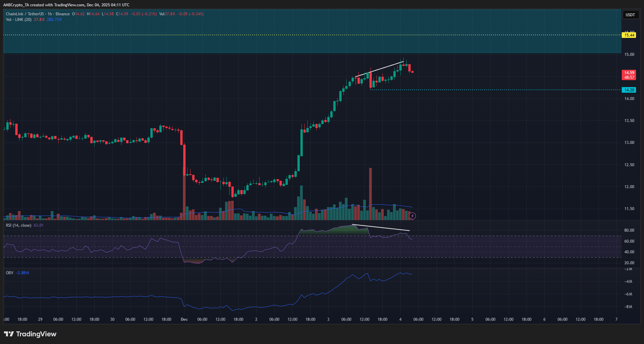Click the 15.00 level on price scale

(629, 55)
